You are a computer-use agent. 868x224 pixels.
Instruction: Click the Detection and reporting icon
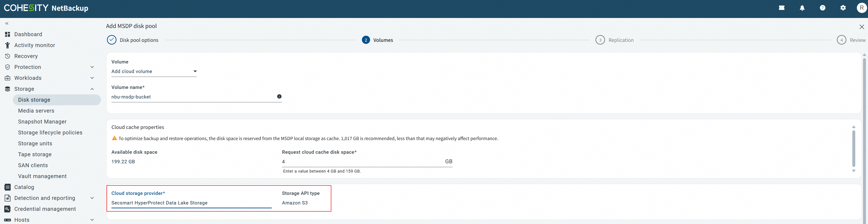pos(8,198)
